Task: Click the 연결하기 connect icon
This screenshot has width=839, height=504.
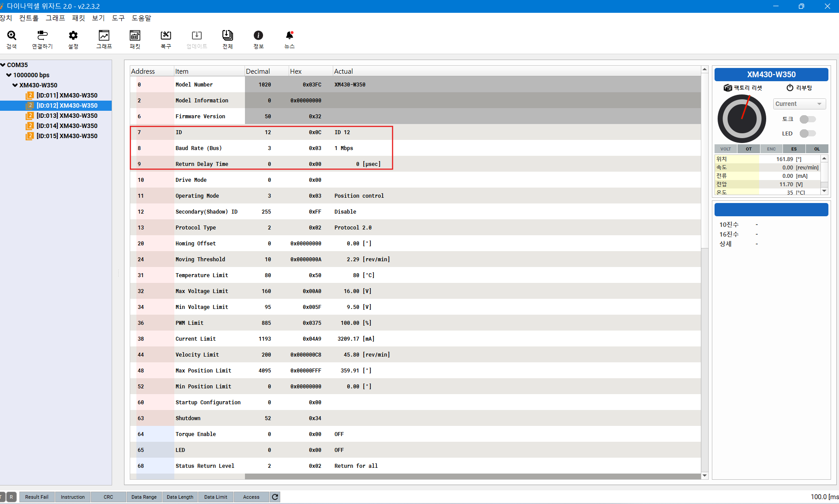Action: (x=42, y=39)
